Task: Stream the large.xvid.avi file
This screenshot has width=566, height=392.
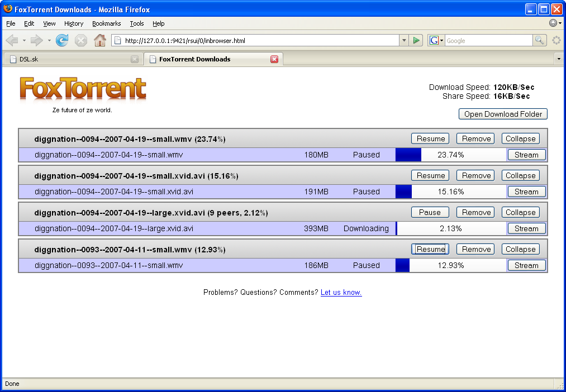Action: (x=527, y=228)
